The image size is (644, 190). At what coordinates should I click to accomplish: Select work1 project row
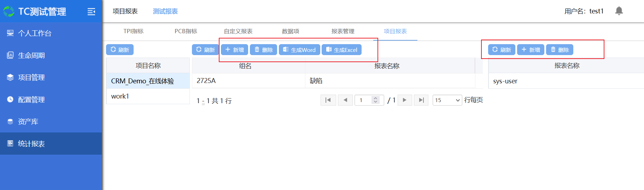(148, 96)
